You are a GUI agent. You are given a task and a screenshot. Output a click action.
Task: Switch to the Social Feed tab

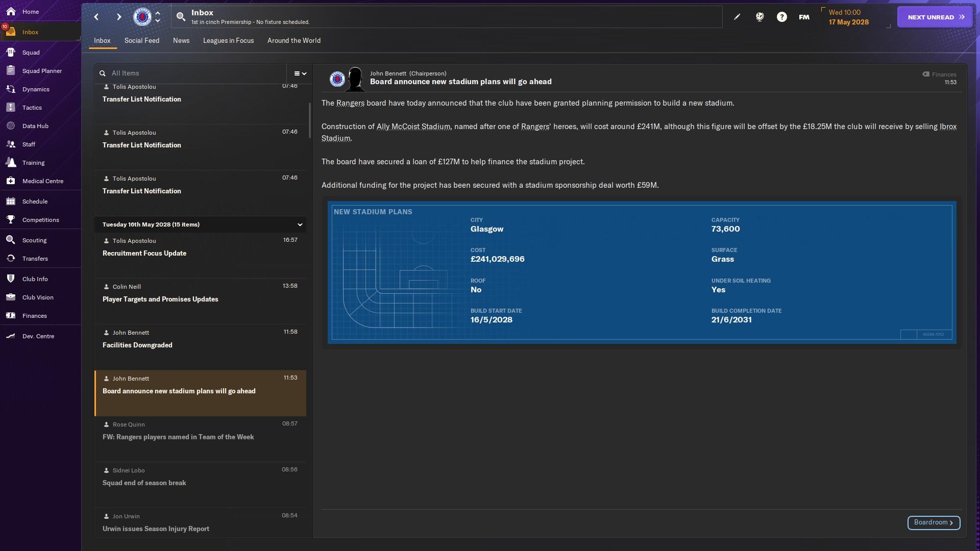[142, 40]
